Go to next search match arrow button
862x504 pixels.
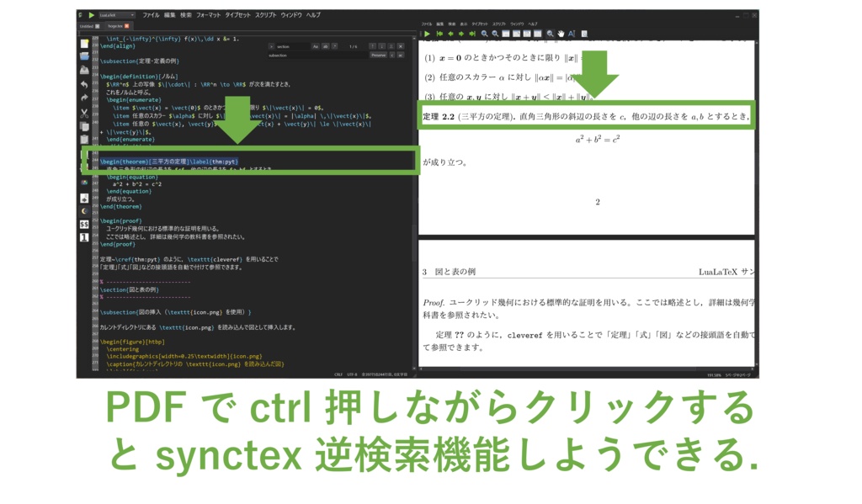(382, 46)
